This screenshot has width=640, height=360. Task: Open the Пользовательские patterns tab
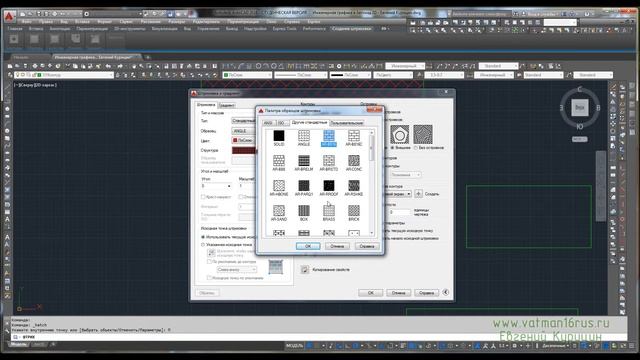tap(347, 123)
